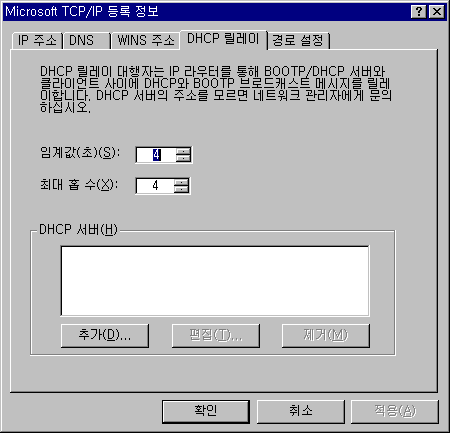Increase 최대 홉 수 with up arrow
The image size is (450, 433).
tap(181, 182)
